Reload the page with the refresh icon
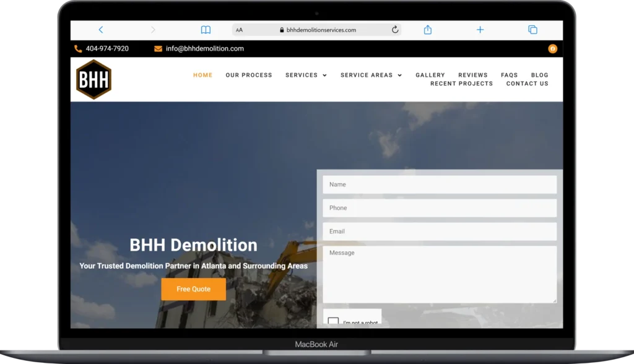Screen dimensions: 634x364 (395, 30)
